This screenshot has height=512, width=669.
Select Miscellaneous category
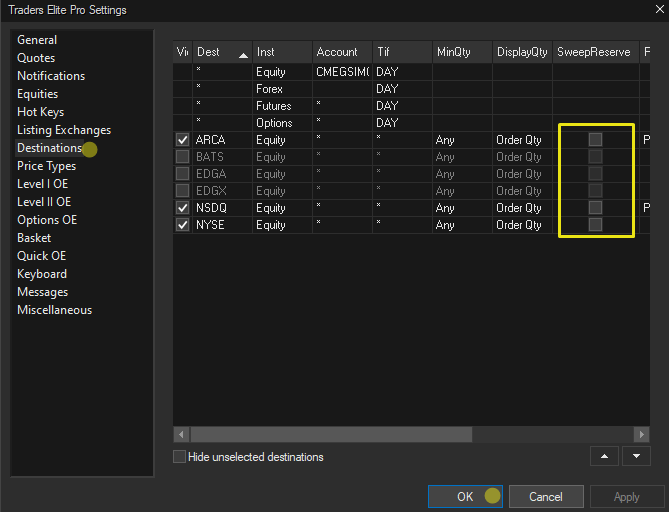click(54, 310)
